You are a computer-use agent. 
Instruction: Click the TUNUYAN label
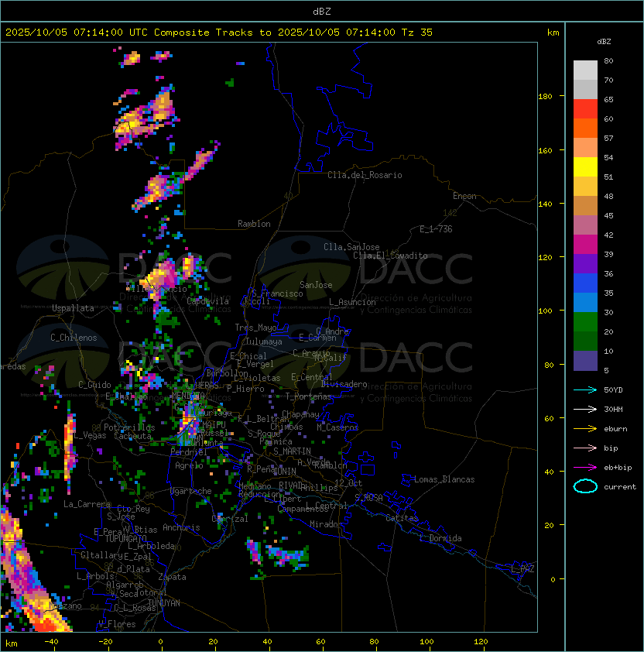click(164, 603)
